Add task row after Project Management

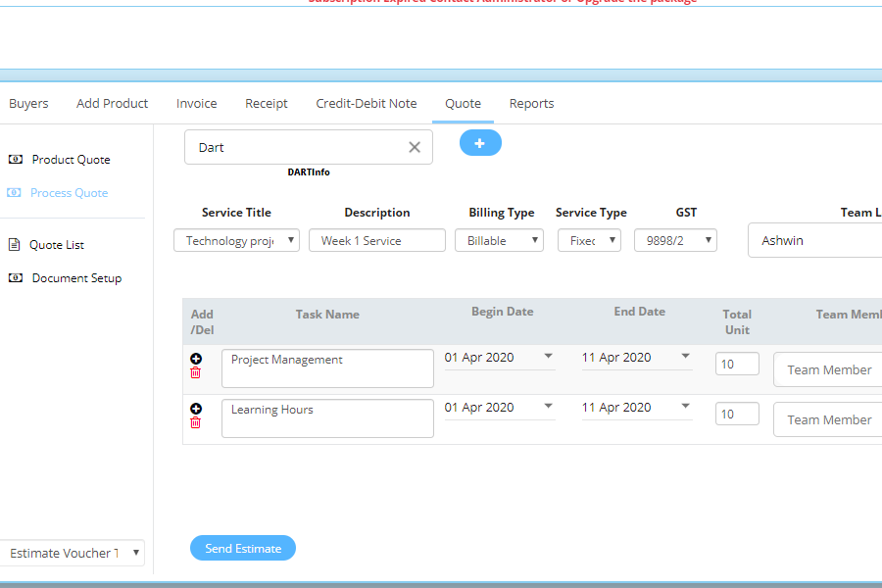point(196,359)
